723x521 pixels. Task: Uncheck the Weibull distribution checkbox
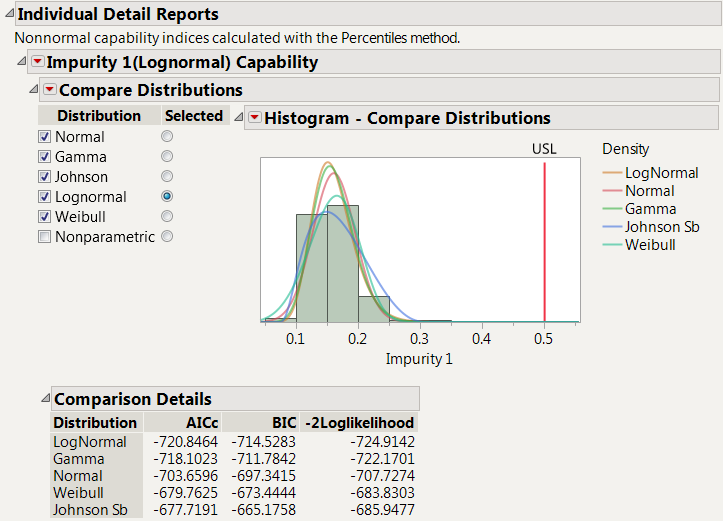[x=44, y=216]
